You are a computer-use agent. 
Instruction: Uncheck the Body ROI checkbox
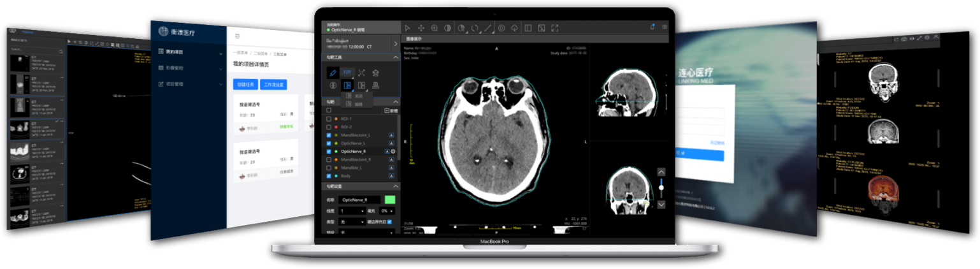pyautogui.click(x=329, y=176)
